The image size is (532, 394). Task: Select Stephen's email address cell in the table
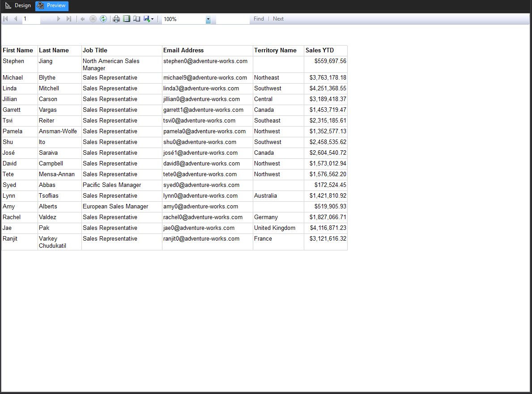[x=205, y=61]
